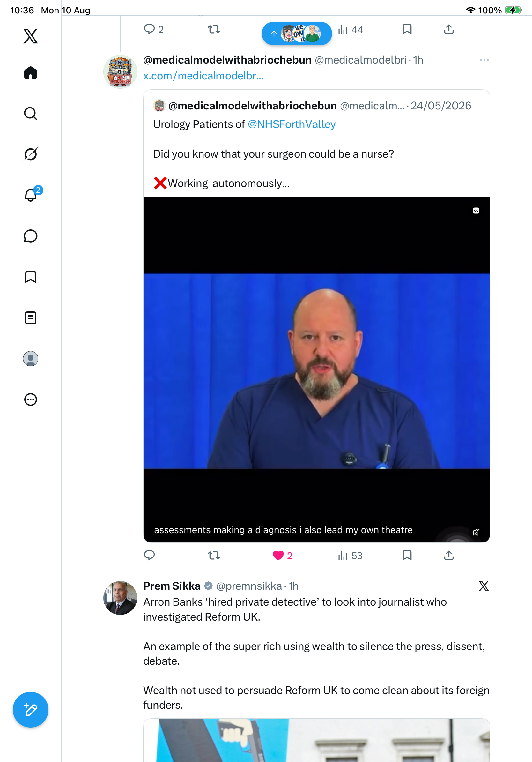Open the x.com/medicalmodelbr… link
Image resolution: width=532 pixels, height=762 pixels.
click(x=203, y=76)
